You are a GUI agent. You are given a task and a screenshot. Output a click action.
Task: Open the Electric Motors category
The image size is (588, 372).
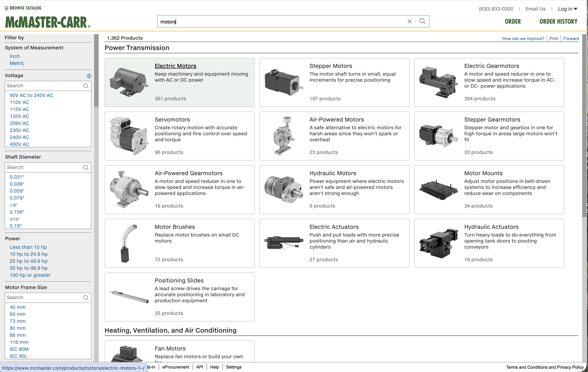coord(175,66)
